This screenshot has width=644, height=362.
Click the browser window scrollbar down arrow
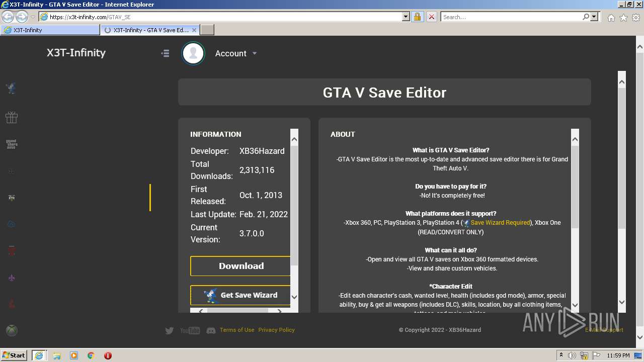point(640,337)
